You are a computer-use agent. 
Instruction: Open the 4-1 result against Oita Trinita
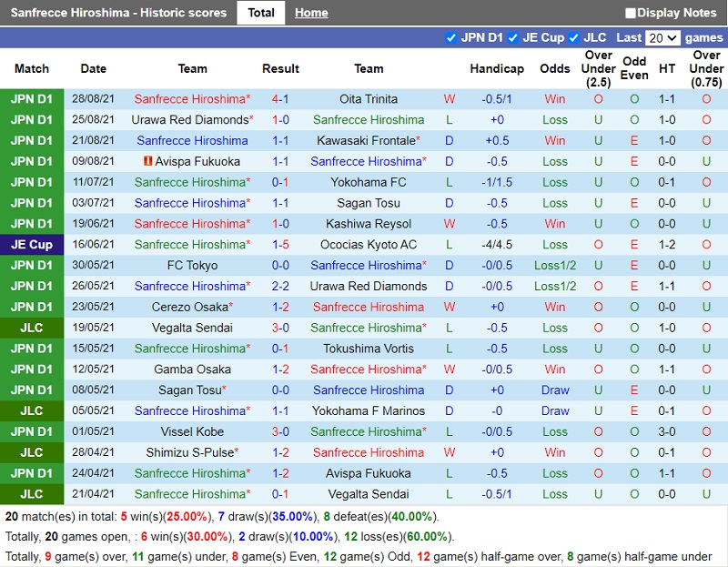(280, 98)
